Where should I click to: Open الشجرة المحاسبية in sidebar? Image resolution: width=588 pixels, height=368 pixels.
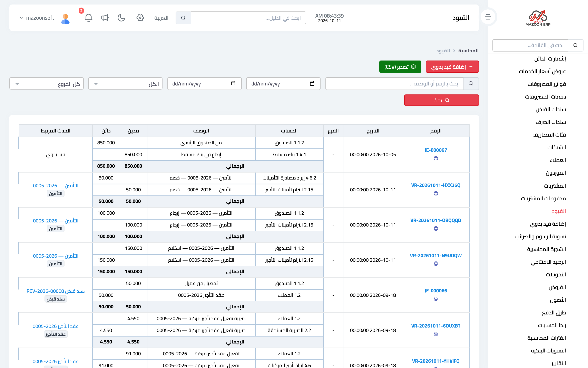tap(546, 249)
